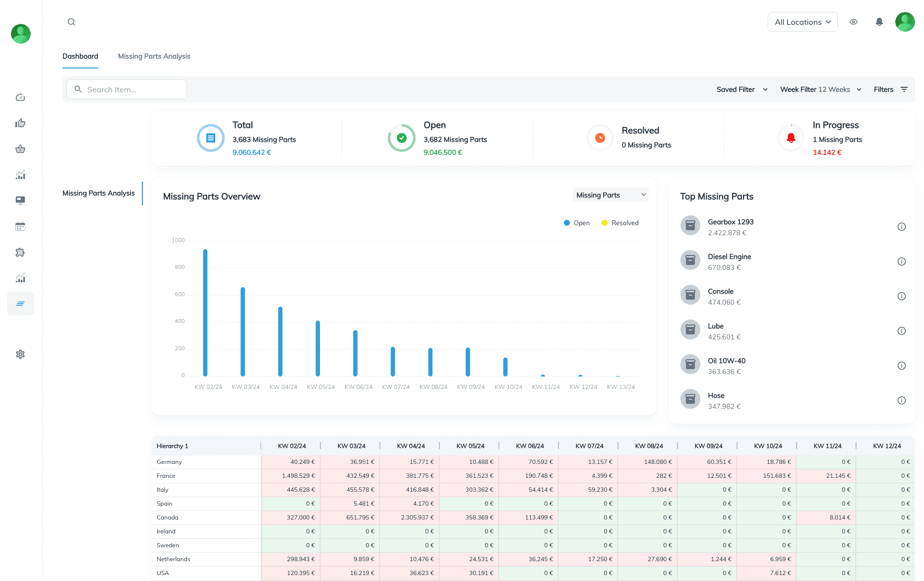Screen dimensions: 924x581
Task: Open the Saved Filter dropdown
Action: 741,89
